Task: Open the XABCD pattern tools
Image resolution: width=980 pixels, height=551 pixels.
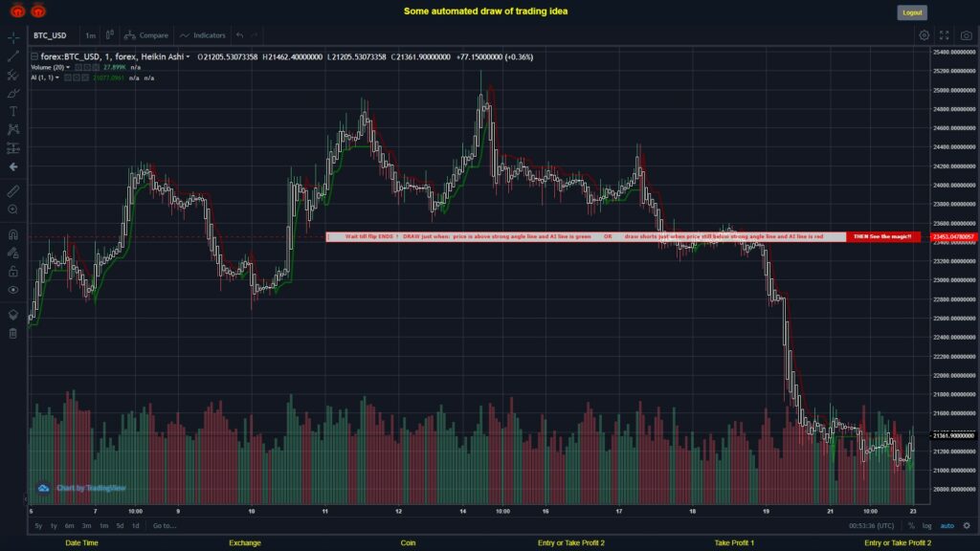Action: [x=13, y=129]
